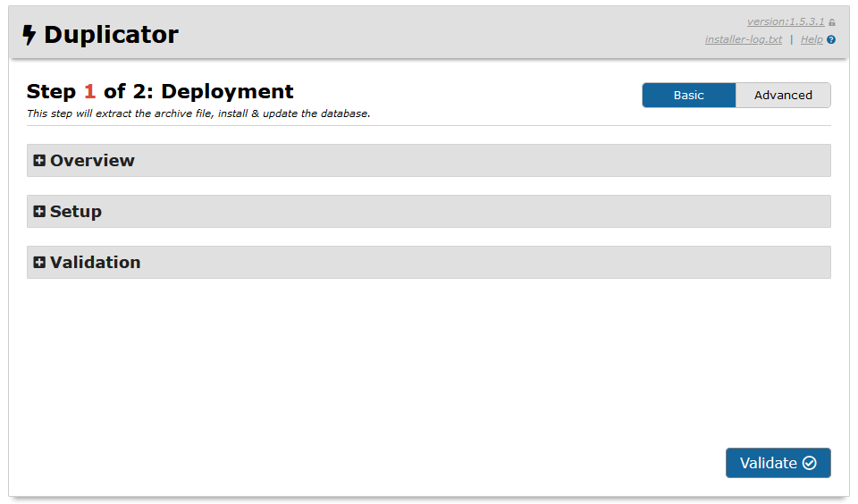Expand the Overview section
The image size is (858, 504).
point(428,160)
